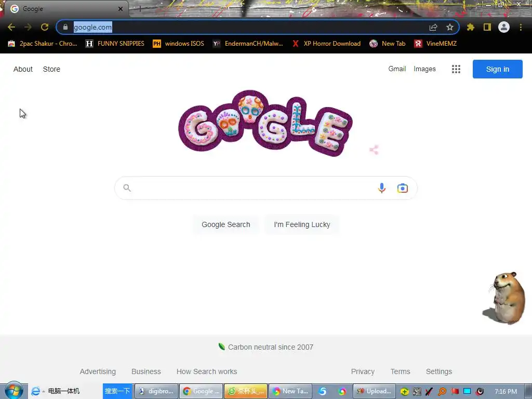
Task: Click the 电脑一体机 taskbar label
Action: coord(64,391)
